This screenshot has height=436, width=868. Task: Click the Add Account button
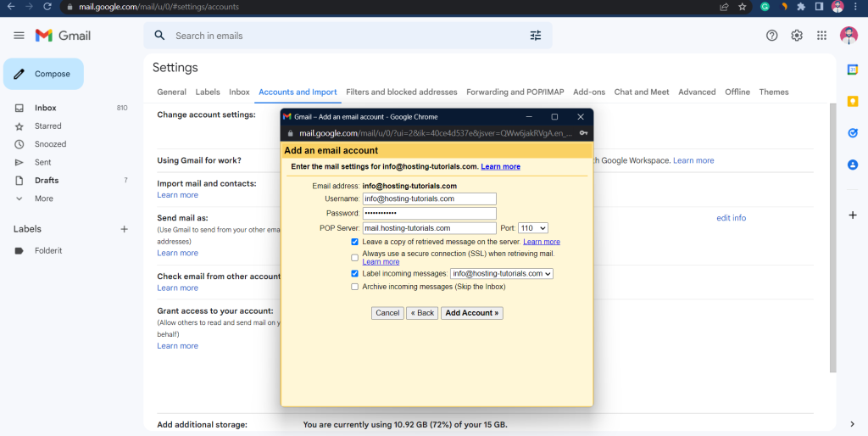click(x=471, y=313)
